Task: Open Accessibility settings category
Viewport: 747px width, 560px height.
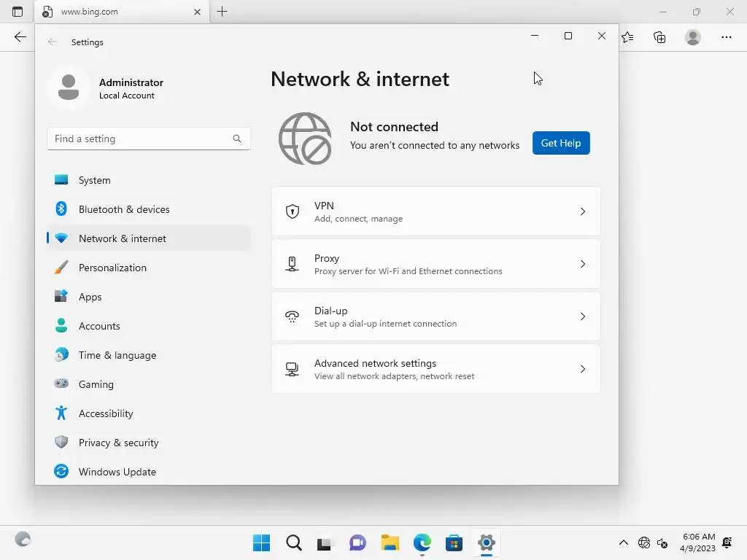Action: (x=149, y=413)
